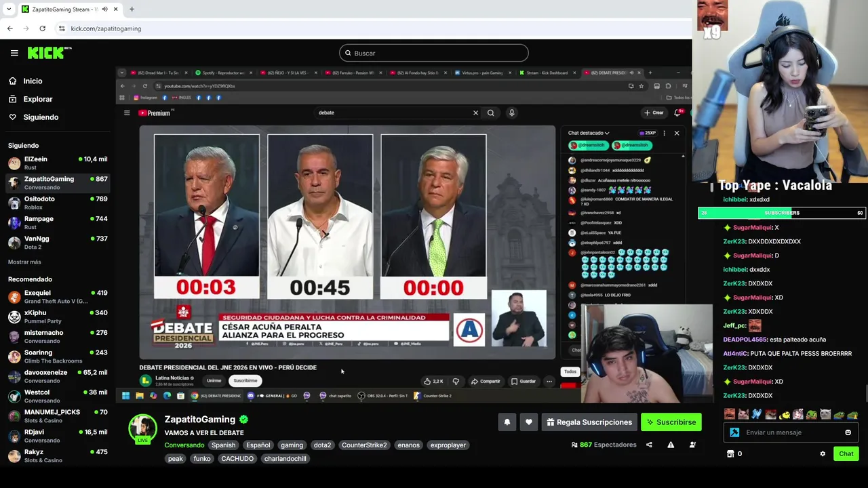
Task: Click the chat identity badge icon
Action: 734,432
